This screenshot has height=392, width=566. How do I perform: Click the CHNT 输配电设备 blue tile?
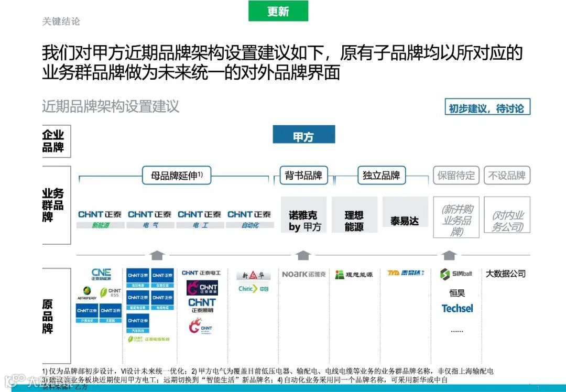point(138,300)
